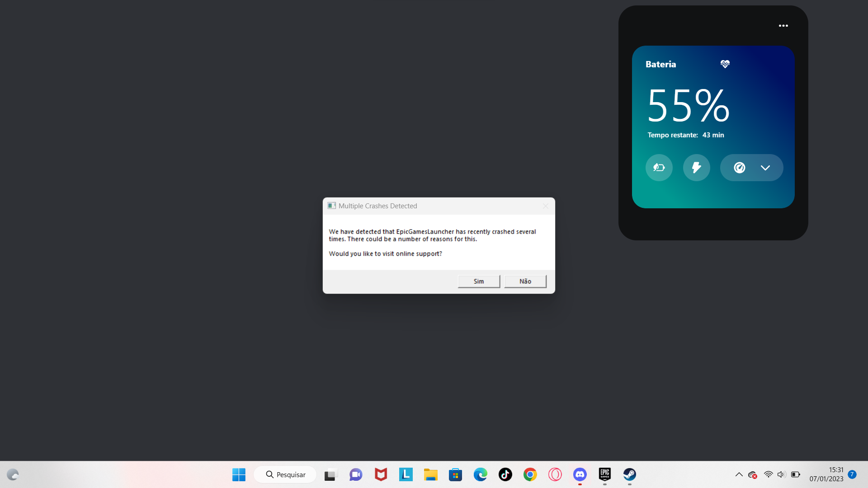Click the dialog title bar icon
Viewport: 868px width, 488px height.
[x=331, y=206]
